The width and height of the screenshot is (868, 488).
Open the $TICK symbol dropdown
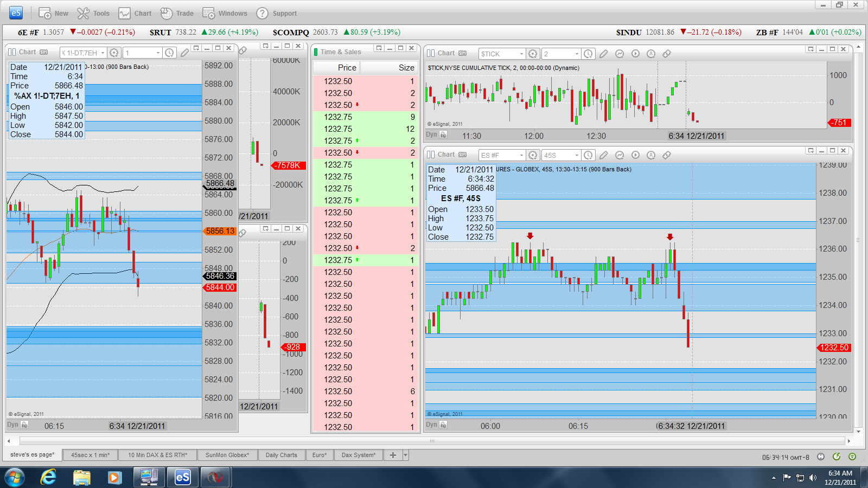[x=521, y=54]
